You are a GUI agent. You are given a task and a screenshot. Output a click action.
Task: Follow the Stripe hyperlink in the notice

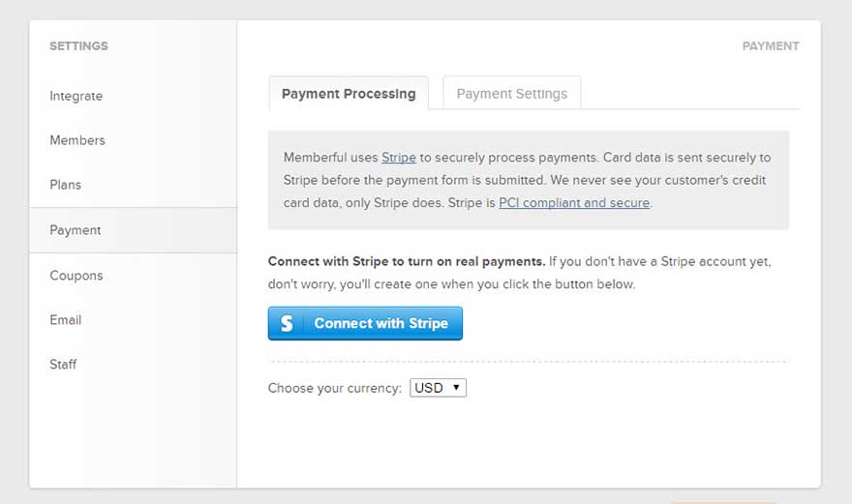(399, 158)
